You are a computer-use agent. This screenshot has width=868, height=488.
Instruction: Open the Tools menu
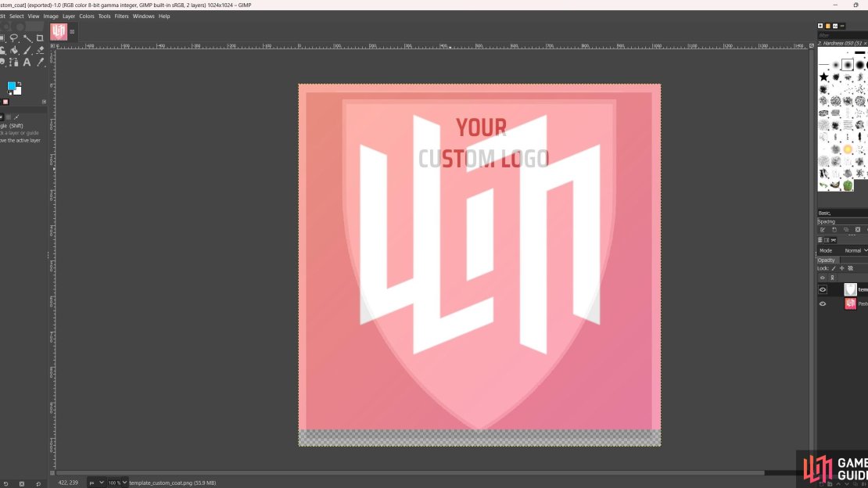(104, 16)
